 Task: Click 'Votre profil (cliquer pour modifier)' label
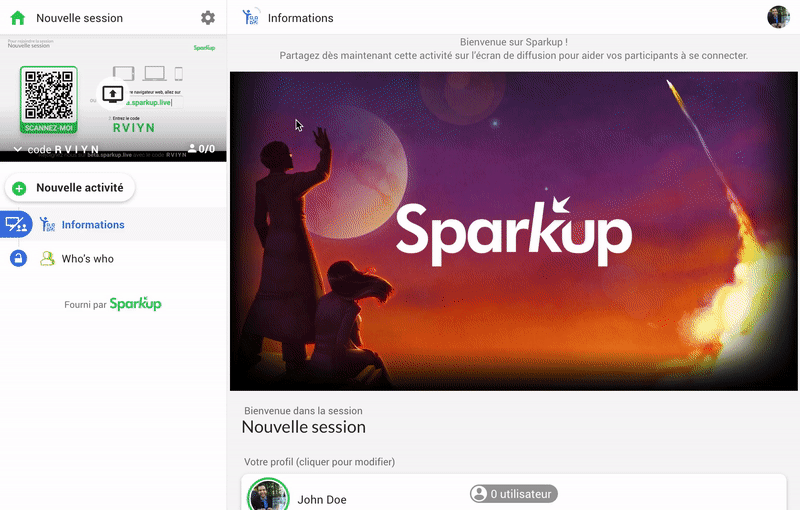pos(319,462)
